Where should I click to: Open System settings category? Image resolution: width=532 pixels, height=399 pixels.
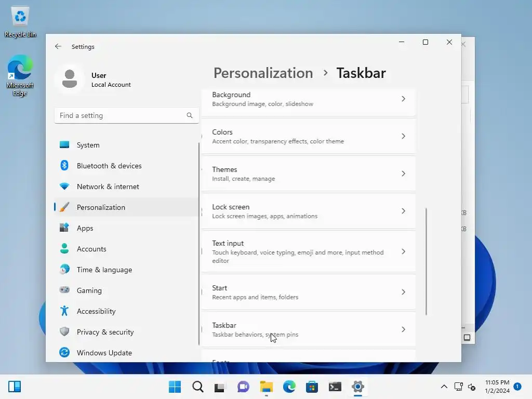click(126, 145)
